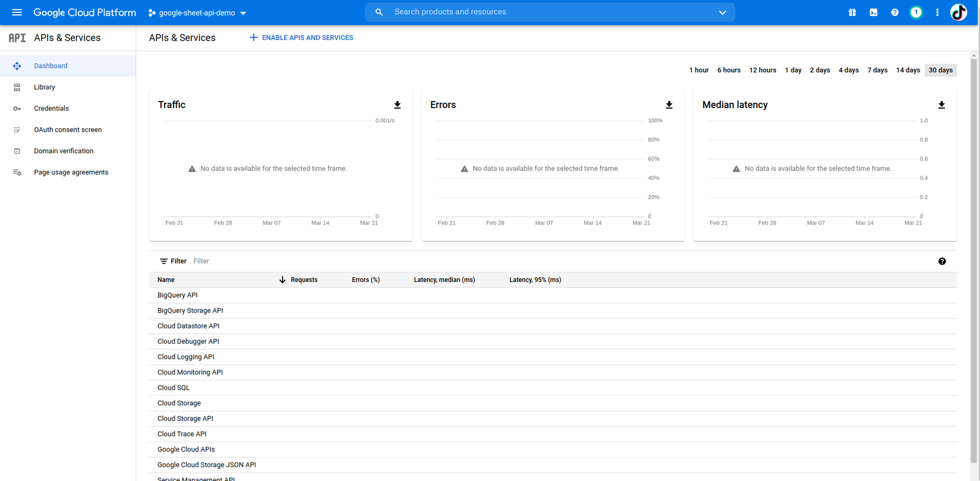Open Cloud Trace API details
Image resolution: width=980 pixels, height=481 pixels.
click(182, 434)
